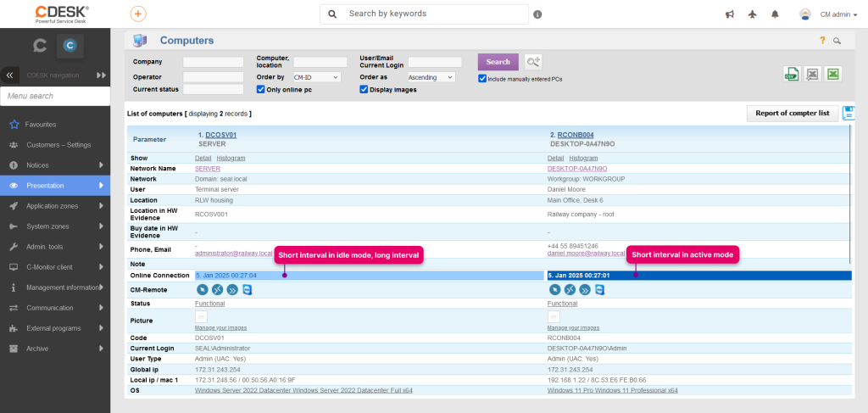Image resolution: width=868 pixels, height=413 pixels.
Task: Open the Order as Ascending dropdown
Action: (x=431, y=77)
